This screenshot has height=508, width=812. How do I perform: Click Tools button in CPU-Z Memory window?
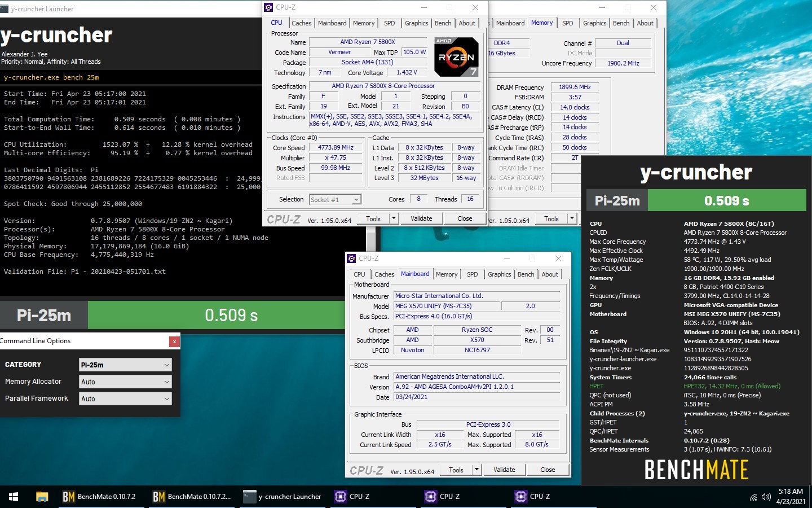551,218
